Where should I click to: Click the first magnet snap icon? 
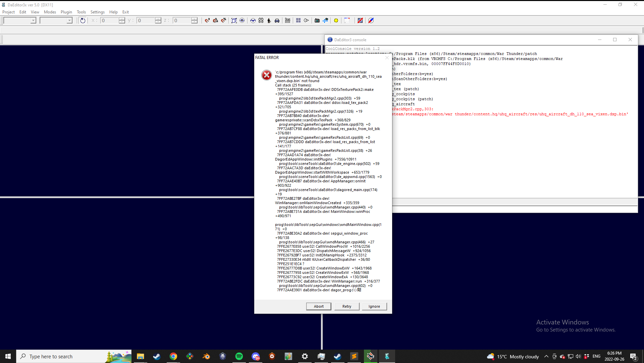click(x=207, y=20)
